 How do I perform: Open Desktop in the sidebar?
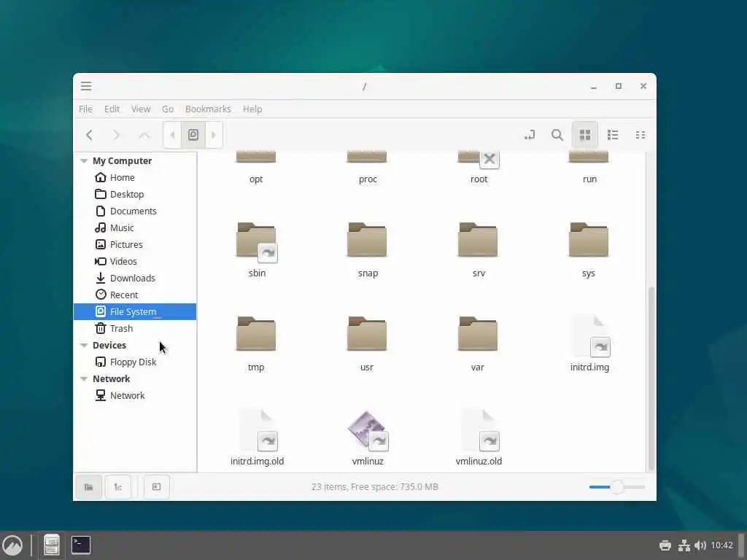click(135, 194)
